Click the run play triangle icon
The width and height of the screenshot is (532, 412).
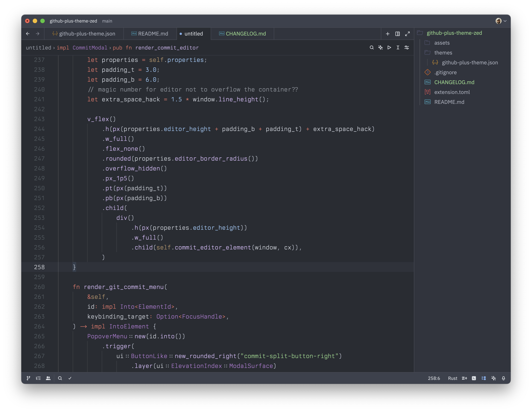[x=389, y=47]
